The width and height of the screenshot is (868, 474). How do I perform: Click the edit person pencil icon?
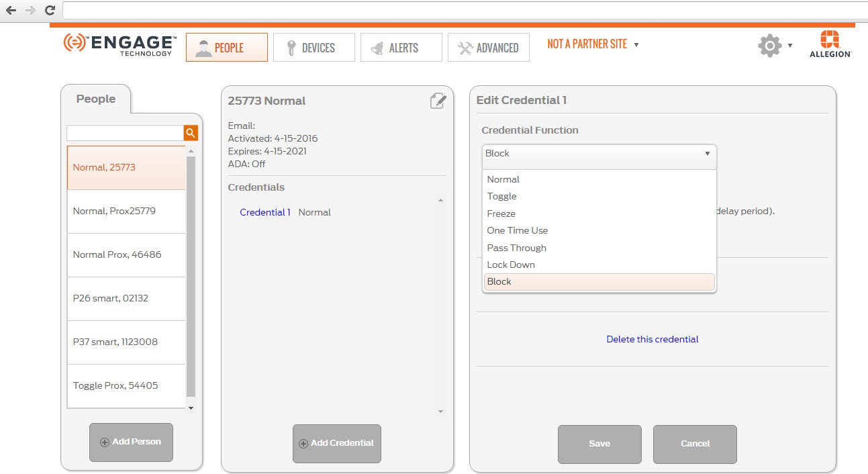pos(438,101)
